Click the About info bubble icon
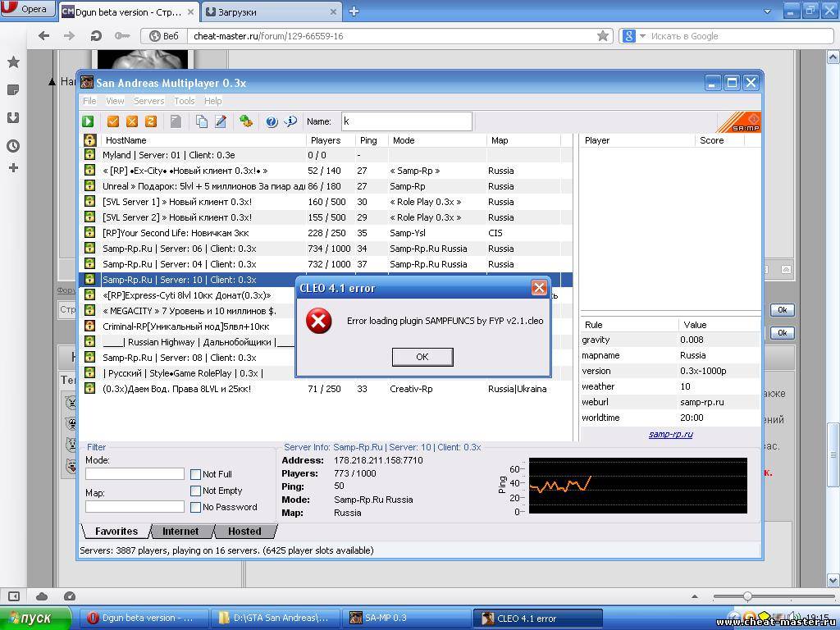This screenshot has width=840, height=630. coord(291,121)
